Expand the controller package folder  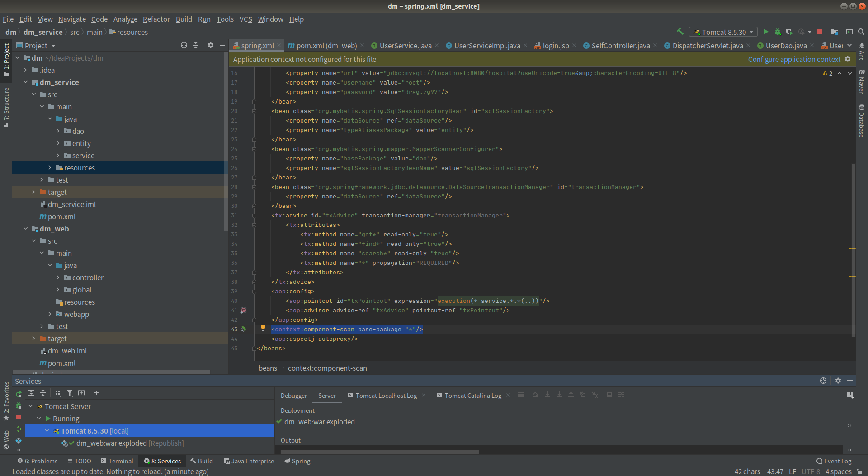(58, 278)
